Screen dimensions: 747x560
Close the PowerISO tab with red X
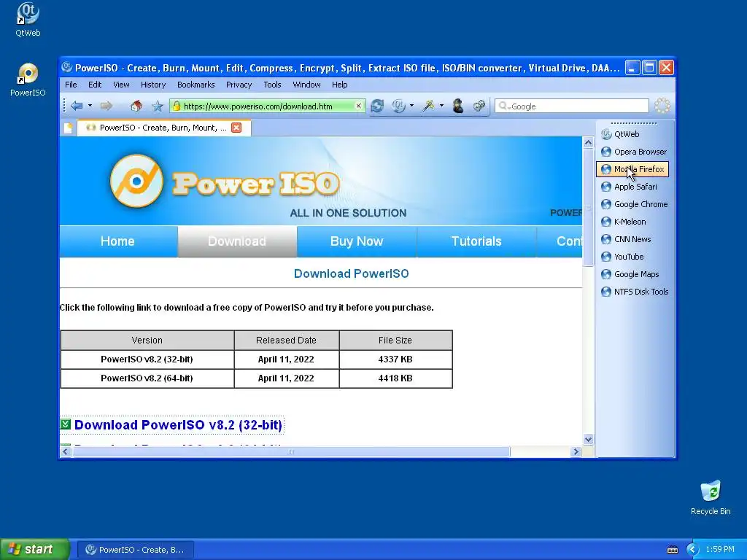click(x=236, y=128)
